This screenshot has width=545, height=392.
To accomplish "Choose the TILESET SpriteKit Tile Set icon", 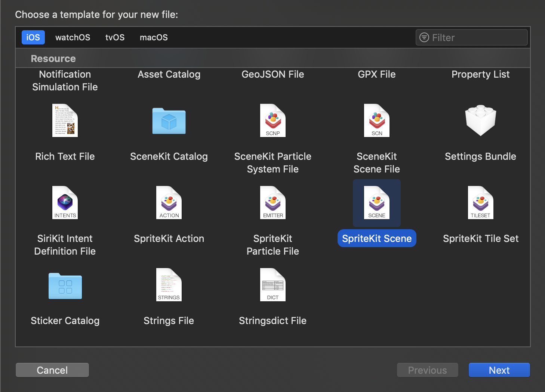I will [x=481, y=203].
